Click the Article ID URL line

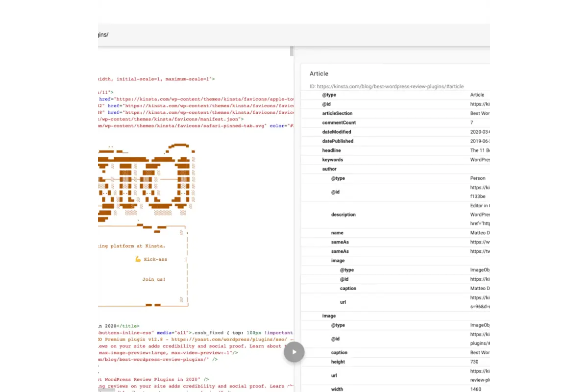[387, 86]
